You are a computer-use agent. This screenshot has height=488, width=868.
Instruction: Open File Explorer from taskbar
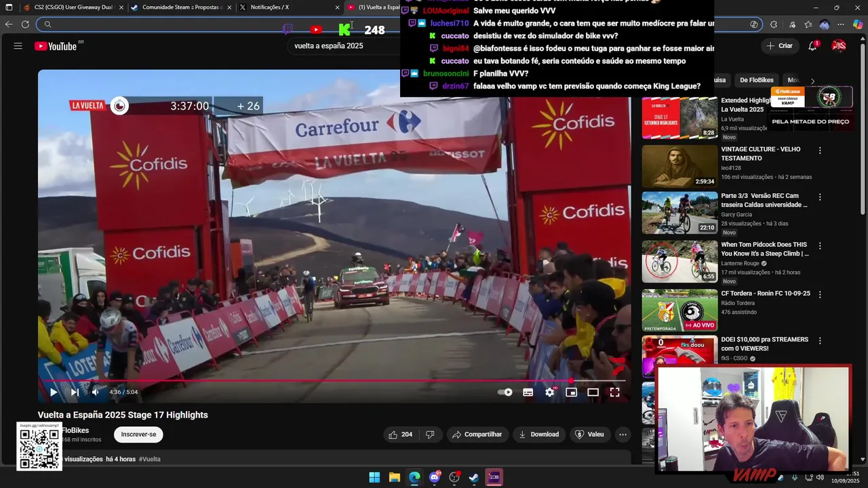click(394, 477)
